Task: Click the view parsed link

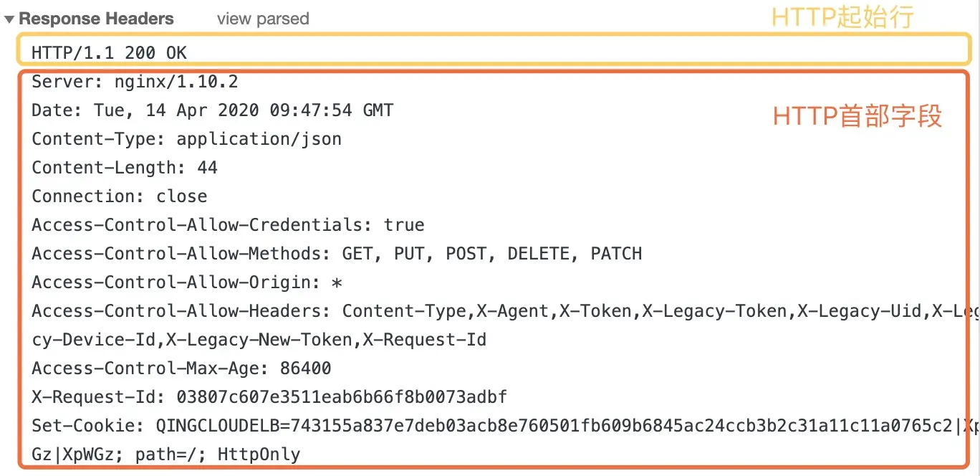Action: pyautogui.click(x=263, y=19)
